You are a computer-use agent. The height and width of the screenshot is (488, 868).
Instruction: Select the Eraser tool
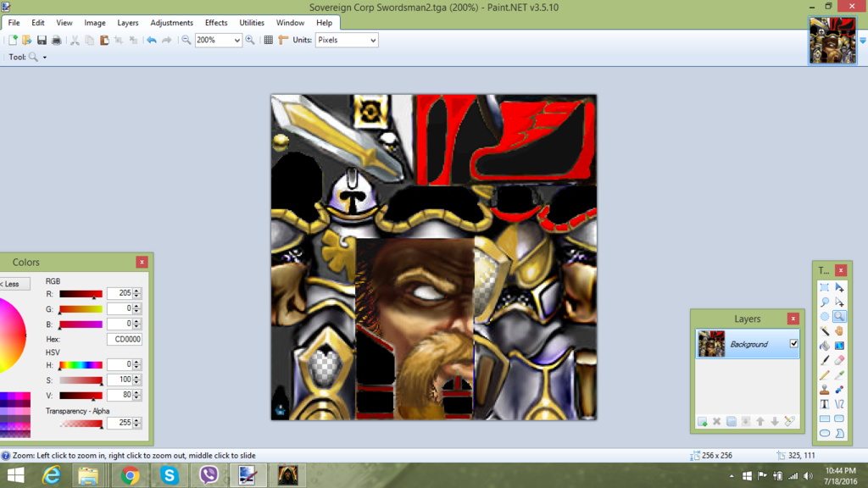(839, 360)
